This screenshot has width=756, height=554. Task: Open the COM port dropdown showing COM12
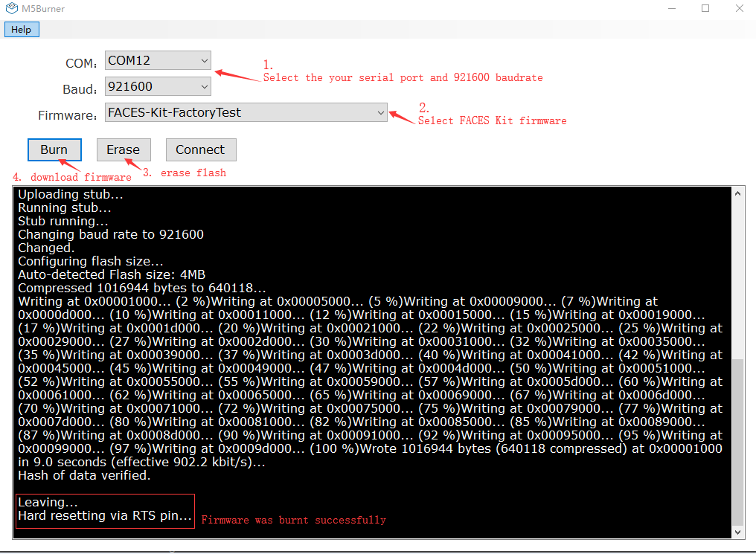(x=158, y=60)
